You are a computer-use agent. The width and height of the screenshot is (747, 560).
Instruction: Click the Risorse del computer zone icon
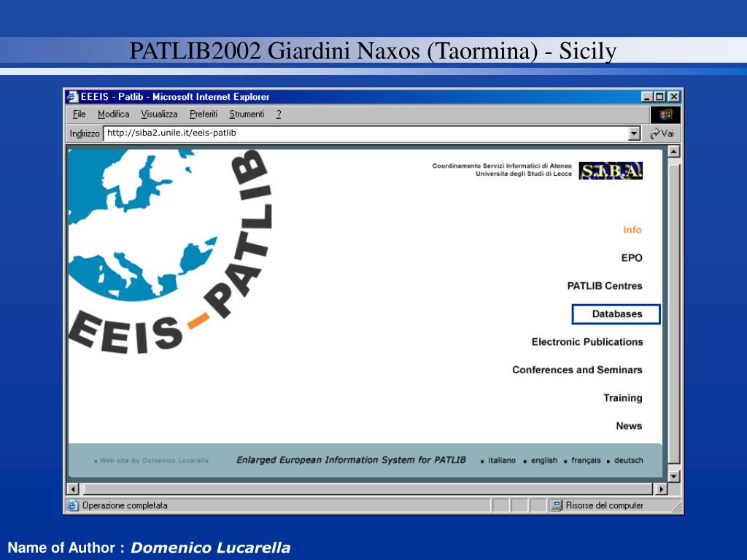(557, 505)
